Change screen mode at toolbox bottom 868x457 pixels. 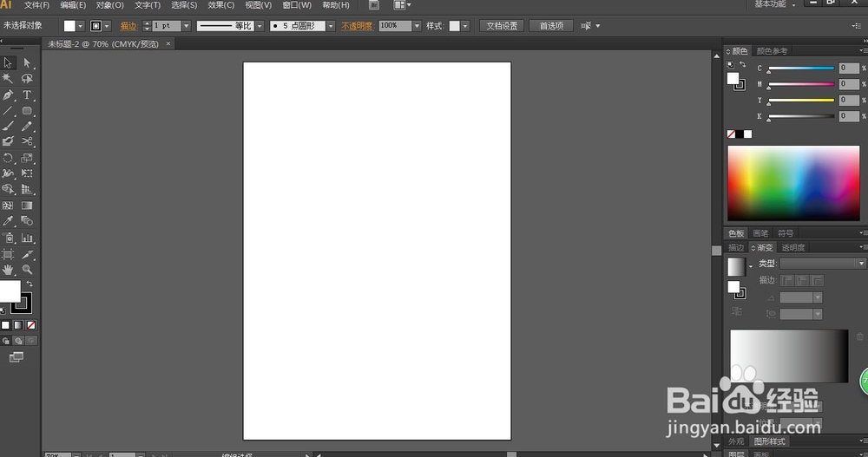click(x=16, y=357)
